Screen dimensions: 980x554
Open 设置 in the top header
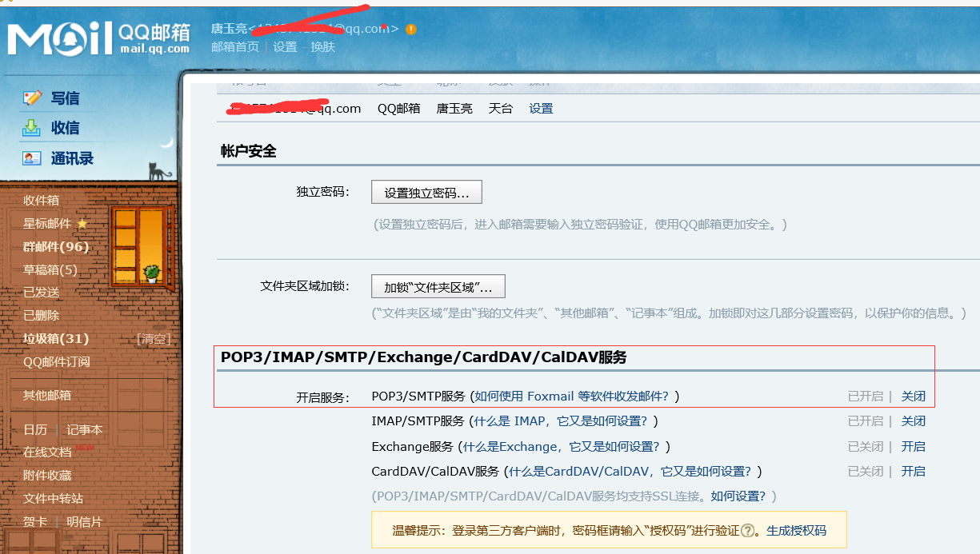285,46
